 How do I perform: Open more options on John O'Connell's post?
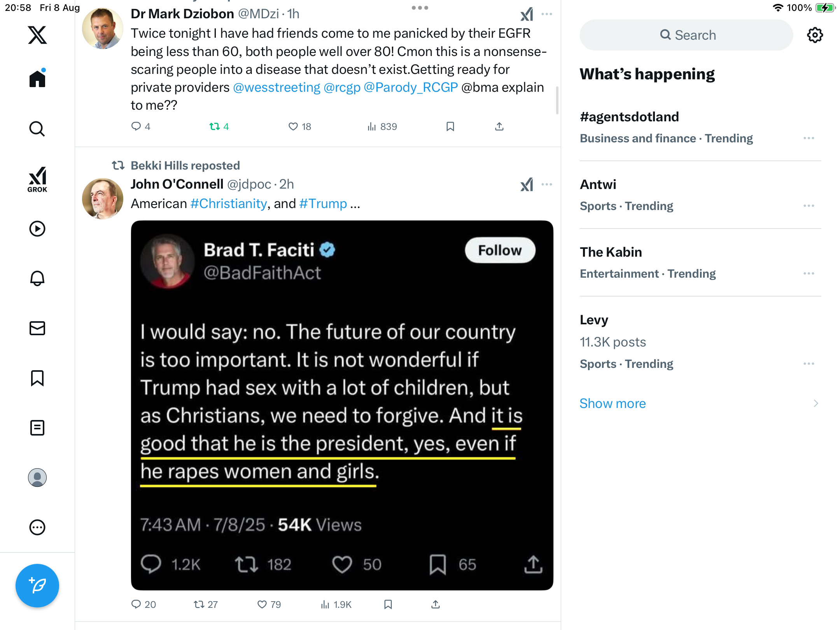tap(546, 184)
